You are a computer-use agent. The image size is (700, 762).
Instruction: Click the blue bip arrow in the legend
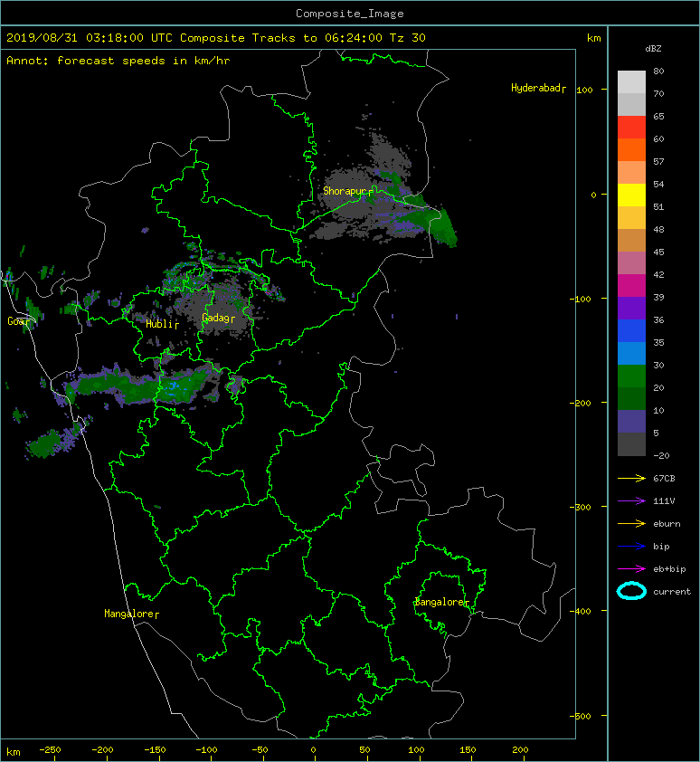pos(631,547)
